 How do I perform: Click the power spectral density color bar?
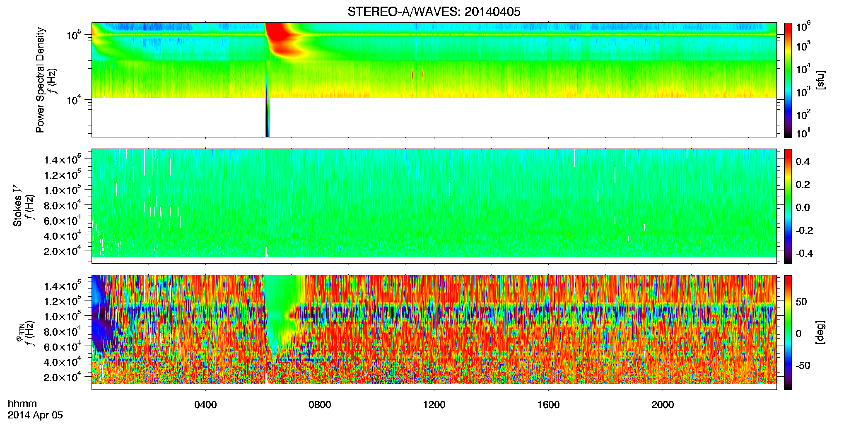tap(788, 80)
